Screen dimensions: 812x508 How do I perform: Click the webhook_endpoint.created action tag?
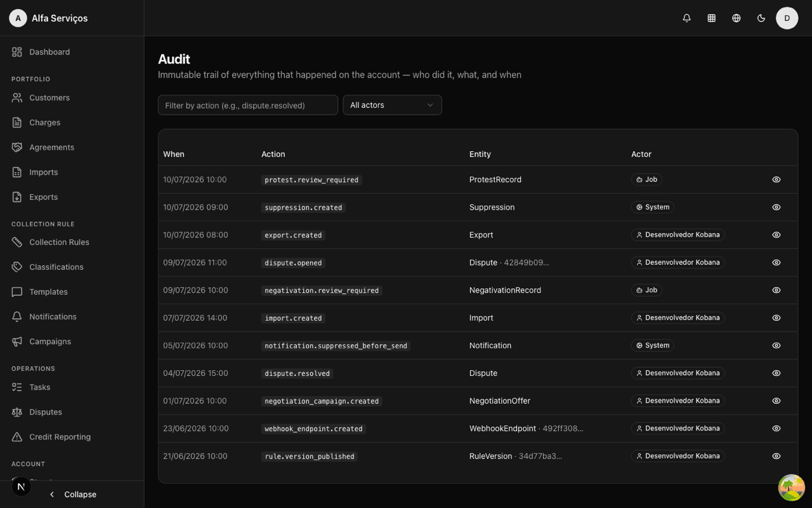[313, 429]
